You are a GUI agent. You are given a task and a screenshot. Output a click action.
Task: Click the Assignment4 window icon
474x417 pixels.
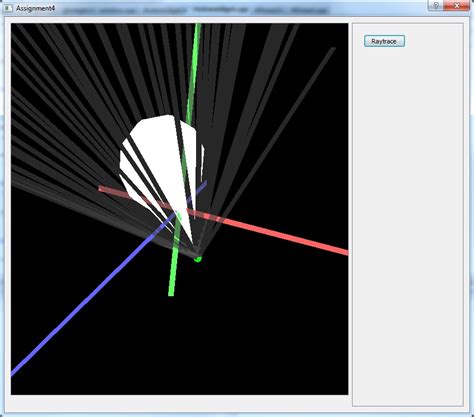click(7, 8)
